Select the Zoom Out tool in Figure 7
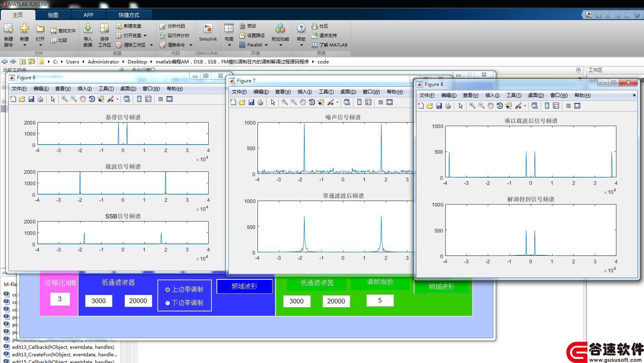 [294, 102]
